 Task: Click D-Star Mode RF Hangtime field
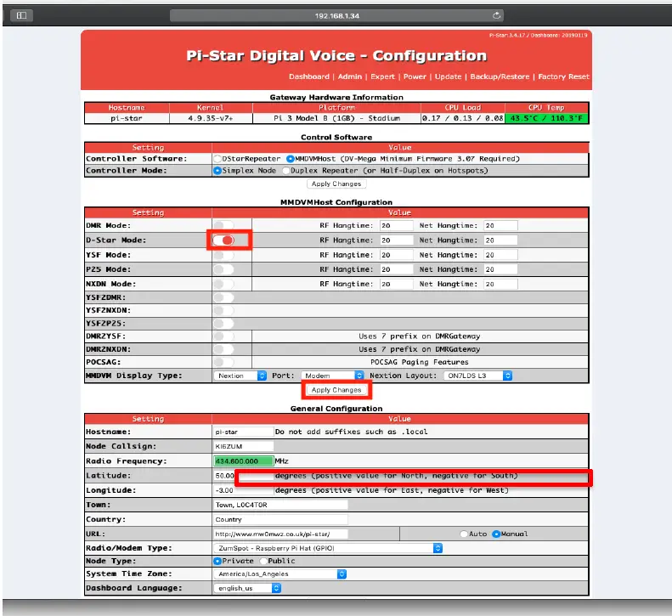pyautogui.click(x=397, y=240)
